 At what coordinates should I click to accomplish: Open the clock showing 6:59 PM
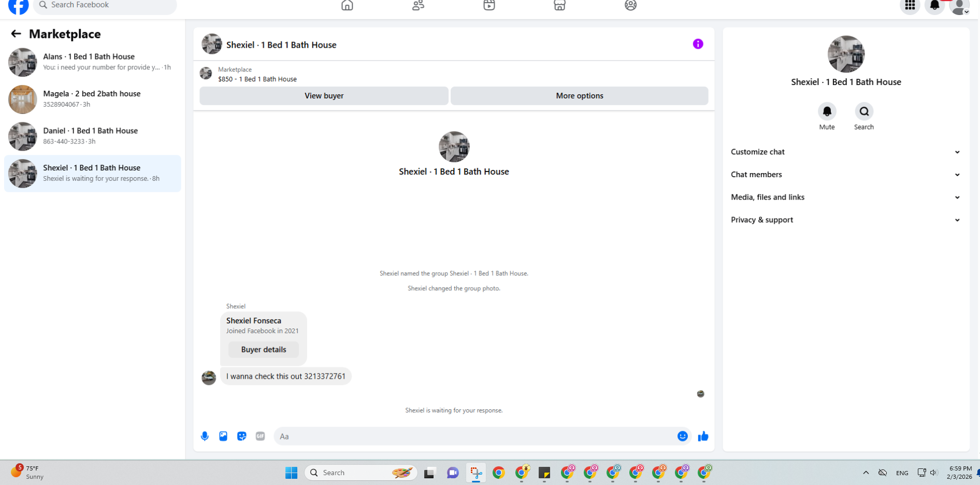coord(960,473)
